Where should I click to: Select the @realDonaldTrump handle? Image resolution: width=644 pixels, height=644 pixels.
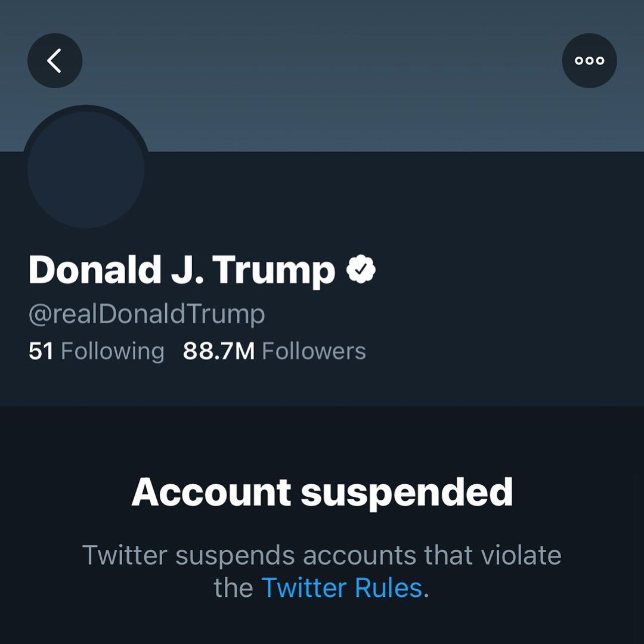click(147, 314)
